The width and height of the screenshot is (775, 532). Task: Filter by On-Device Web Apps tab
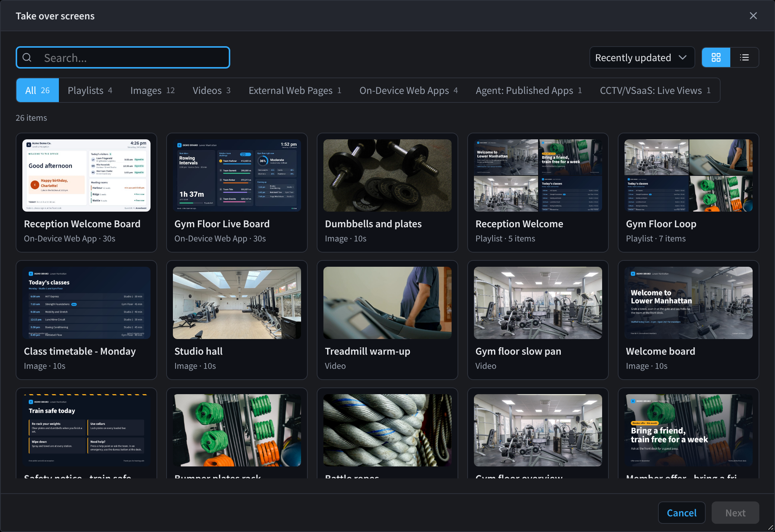[x=409, y=90]
